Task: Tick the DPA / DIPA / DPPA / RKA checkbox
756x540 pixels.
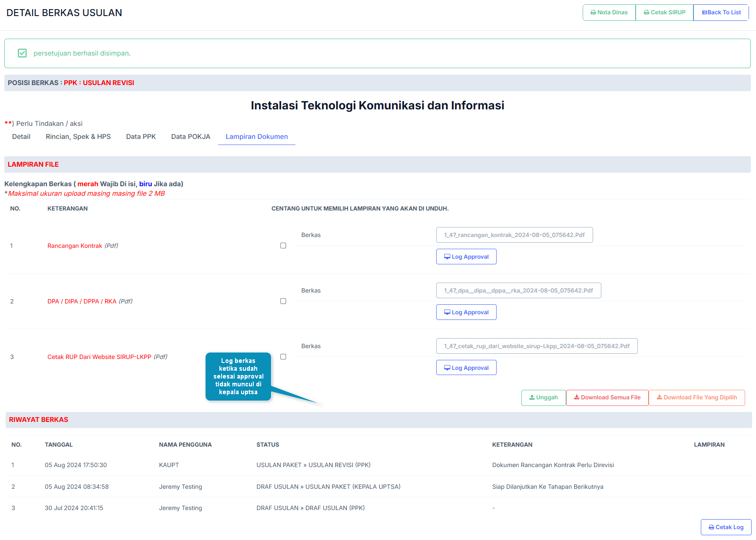Action: click(283, 301)
